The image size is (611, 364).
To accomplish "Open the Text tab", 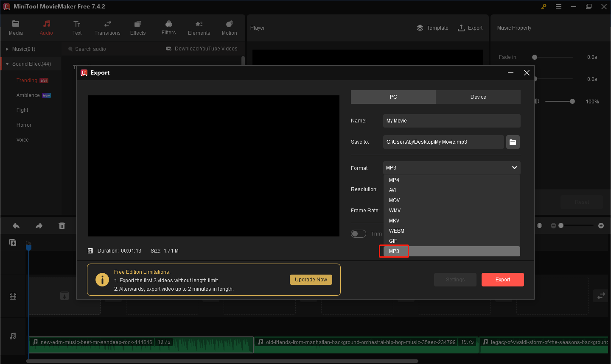I will pos(77,28).
